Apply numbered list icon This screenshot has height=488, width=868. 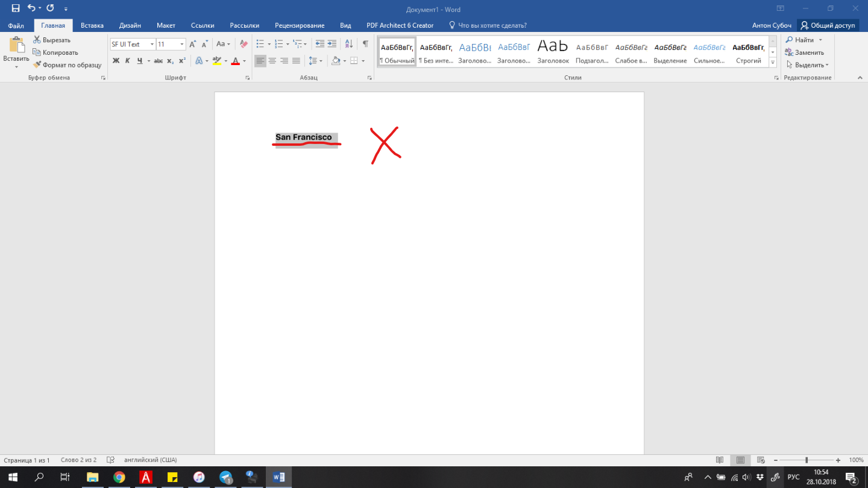click(278, 44)
